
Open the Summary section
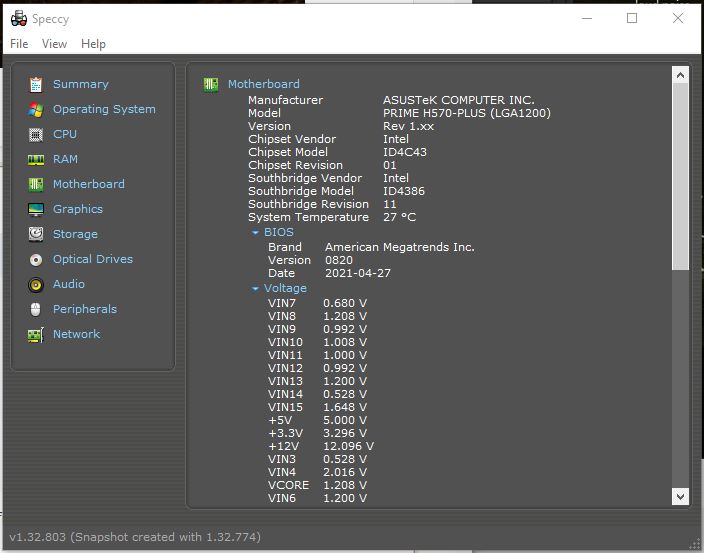[x=81, y=84]
